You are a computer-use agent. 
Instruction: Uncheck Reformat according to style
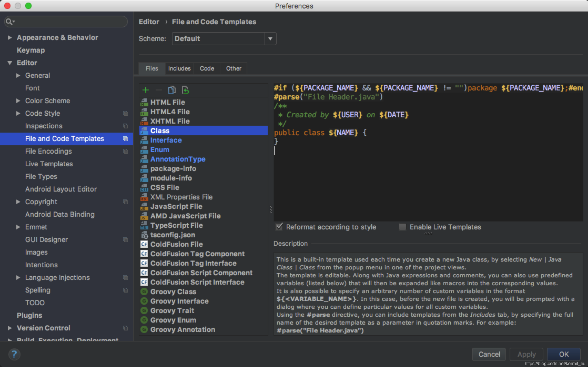279,227
